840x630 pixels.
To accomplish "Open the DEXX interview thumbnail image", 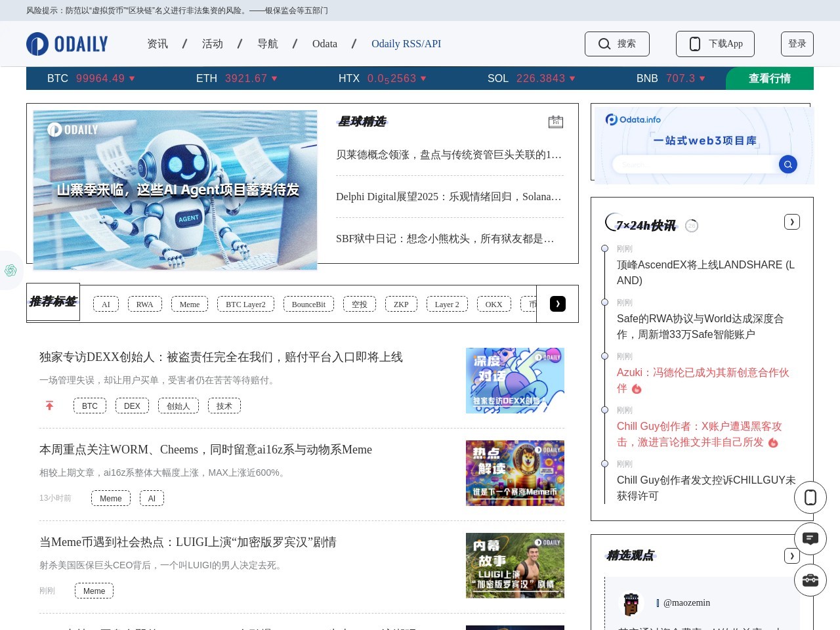I will click(x=515, y=381).
